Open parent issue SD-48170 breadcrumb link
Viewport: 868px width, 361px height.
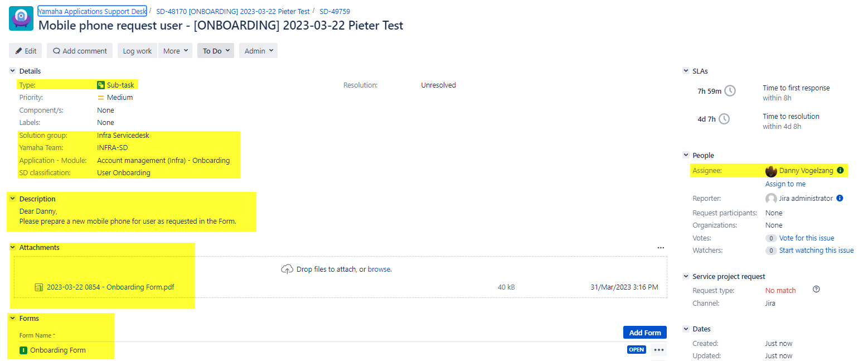tap(233, 11)
